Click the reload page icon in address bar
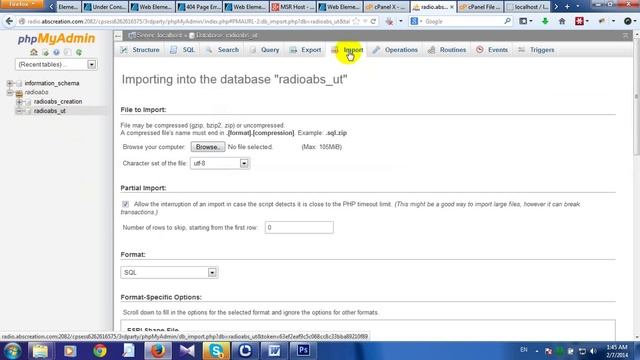 click(373, 21)
